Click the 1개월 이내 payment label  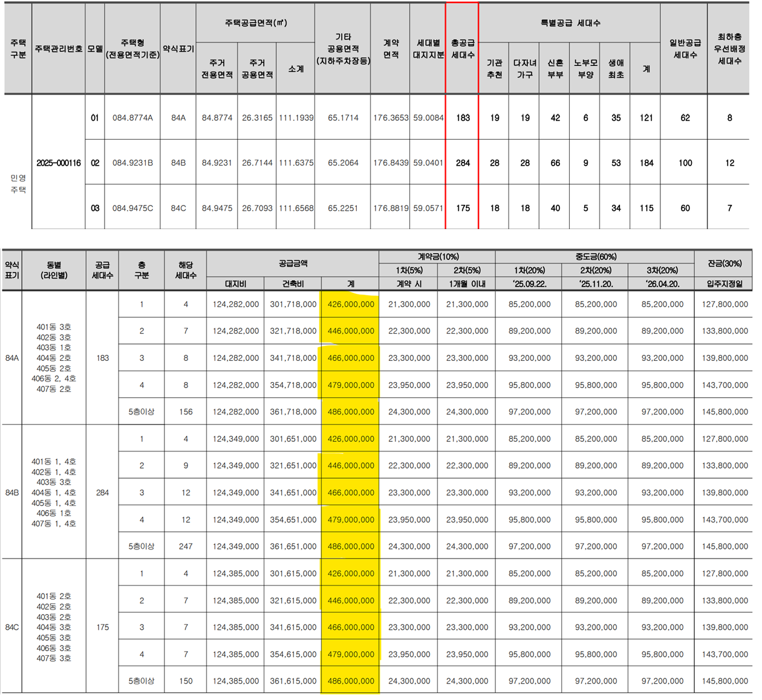pyautogui.click(x=467, y=284)
